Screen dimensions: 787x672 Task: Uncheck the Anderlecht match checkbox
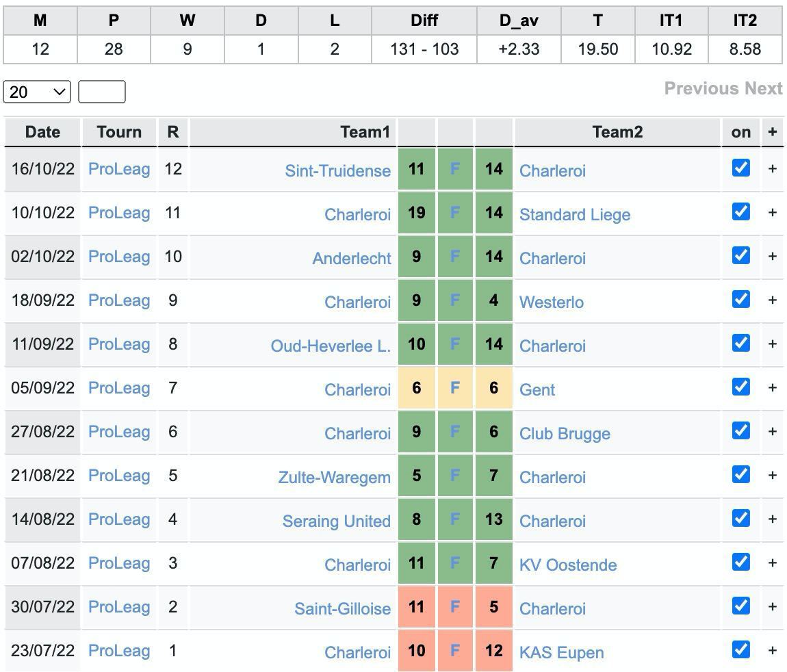tap(740, 256)
